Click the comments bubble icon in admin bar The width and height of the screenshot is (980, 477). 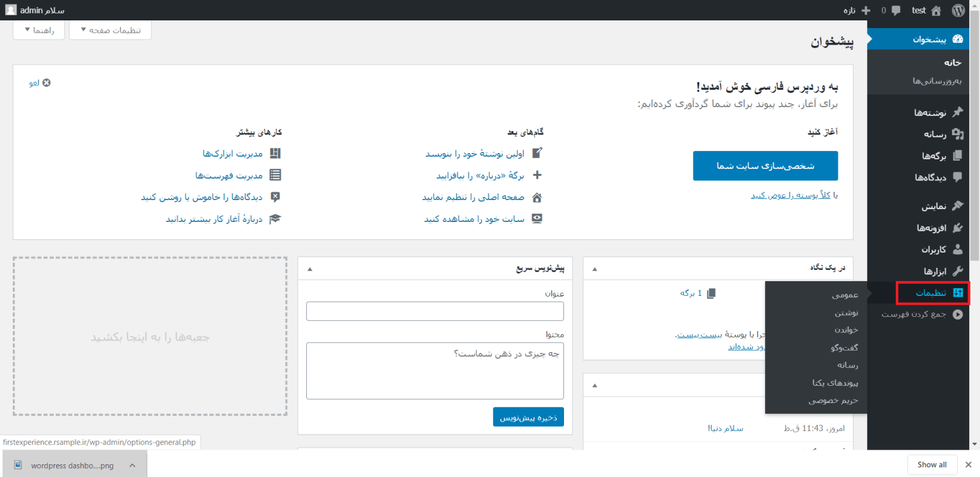(x=896, y=10)
